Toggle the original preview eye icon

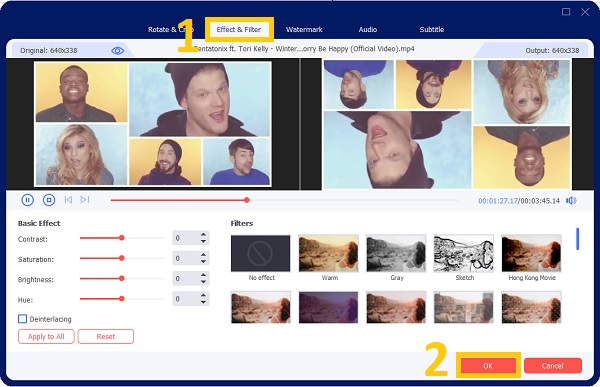[x=117, y=51]
